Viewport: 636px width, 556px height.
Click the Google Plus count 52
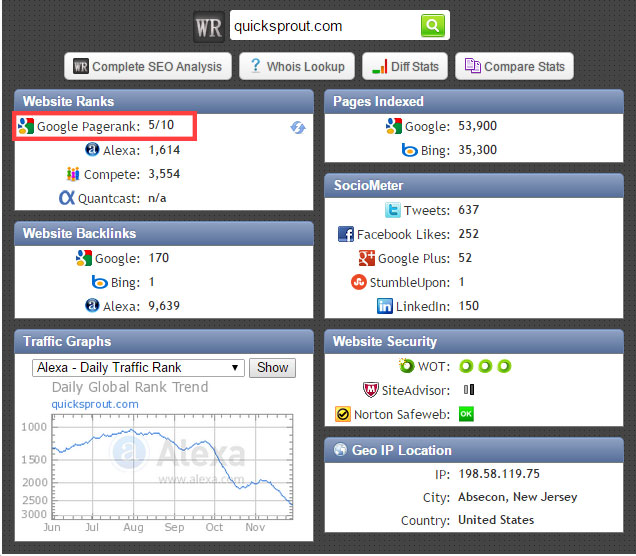pyautogui.click(x=465, y=258)
